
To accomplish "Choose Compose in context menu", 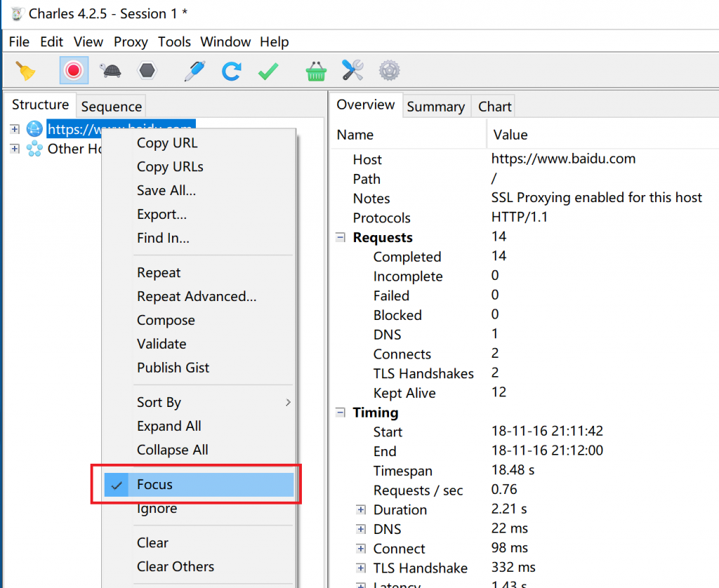I will 199,321.
